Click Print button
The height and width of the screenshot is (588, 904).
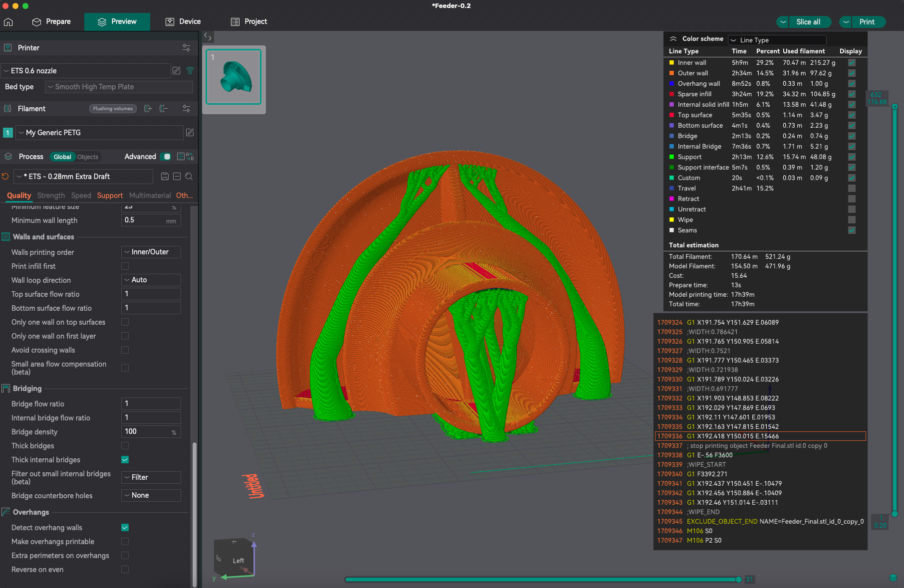point(867,22)
